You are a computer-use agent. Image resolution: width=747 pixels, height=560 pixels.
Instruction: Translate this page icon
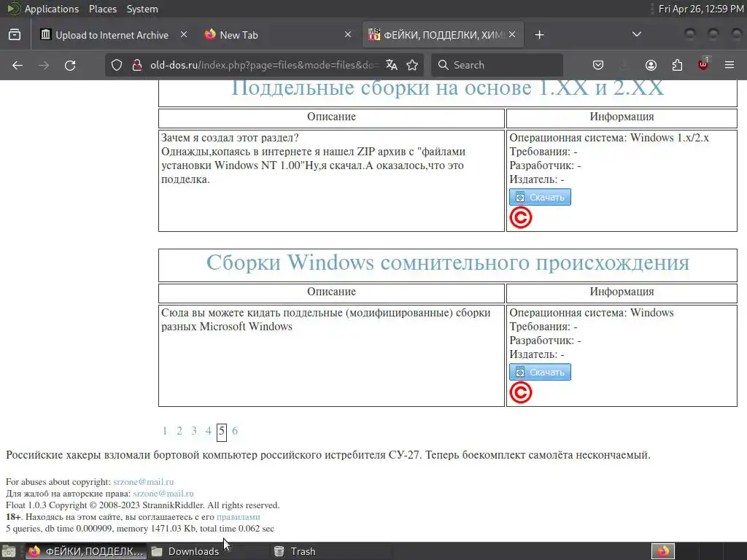pyautogui.click(x=392, y=65)
